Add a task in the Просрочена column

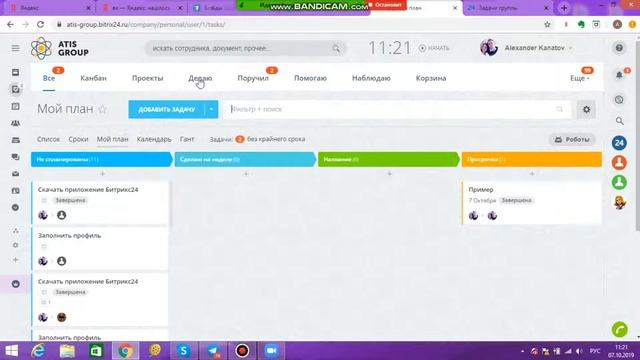(x=532, y=174)
